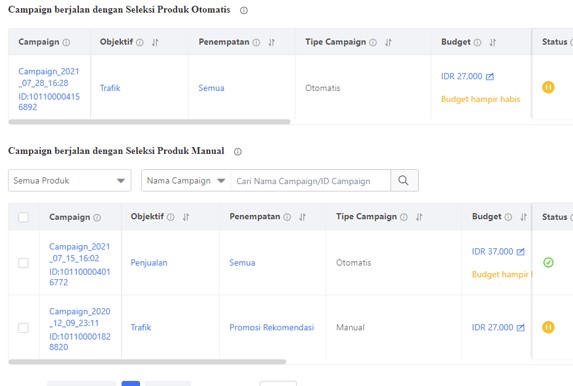This screenshot has width=573, height=386.
Task: Click the Cari Nama Campaign search field
Action: [x=310, y=181]
